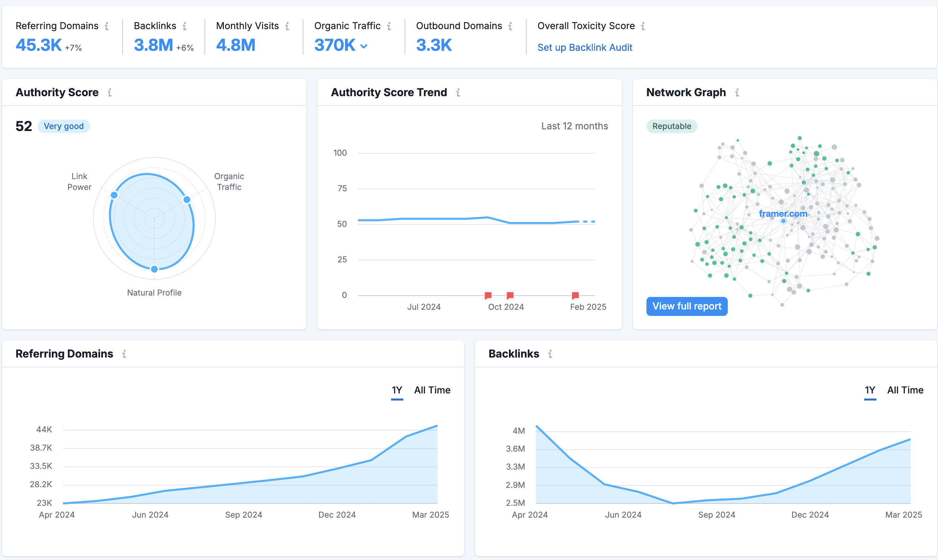The width and height of the screenshot is (938, 560).
Task: Select All Time tab in Referring Domains chart
Action: click(432, 390)
